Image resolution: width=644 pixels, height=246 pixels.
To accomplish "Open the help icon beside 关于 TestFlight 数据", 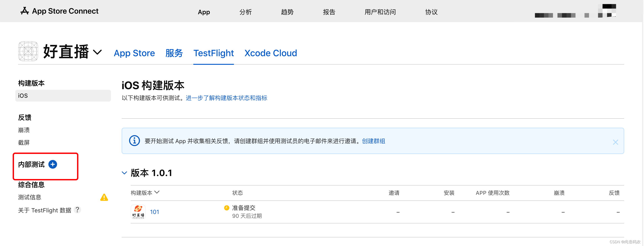I will tap(78, 210).
